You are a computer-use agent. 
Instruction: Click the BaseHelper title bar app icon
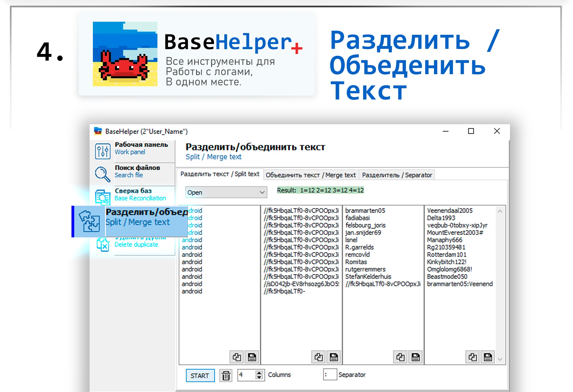coord(98,131)
